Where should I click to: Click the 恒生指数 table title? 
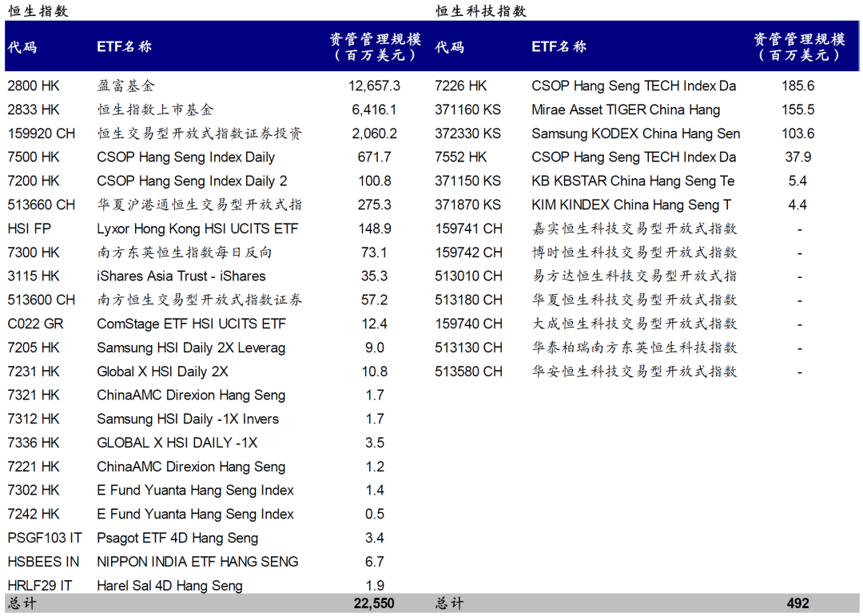38,11
